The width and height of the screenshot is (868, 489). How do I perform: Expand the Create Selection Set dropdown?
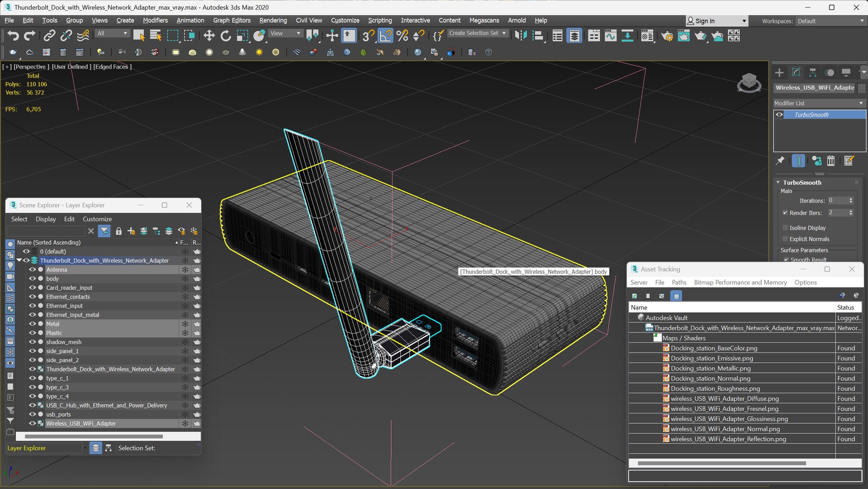[504, 33]
